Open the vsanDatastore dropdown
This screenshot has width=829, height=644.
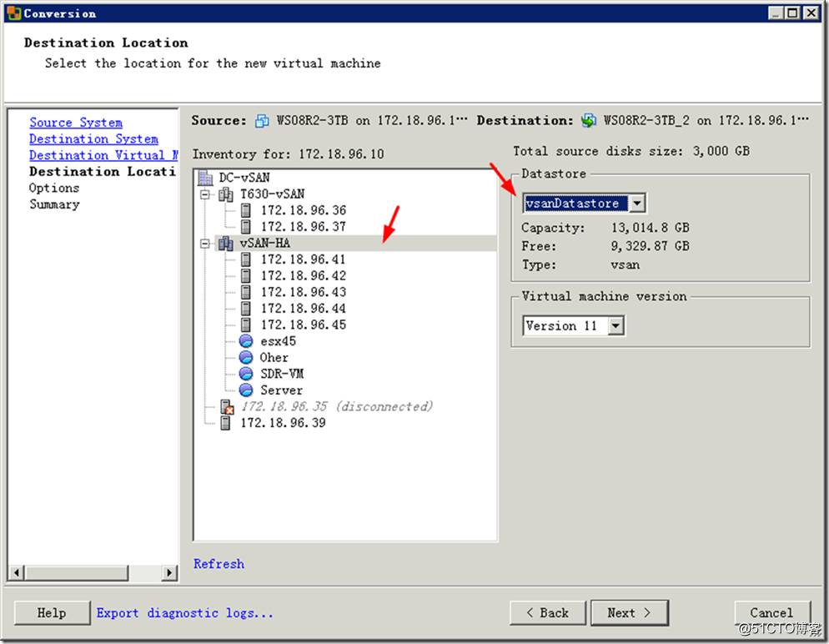coord(636,204)
